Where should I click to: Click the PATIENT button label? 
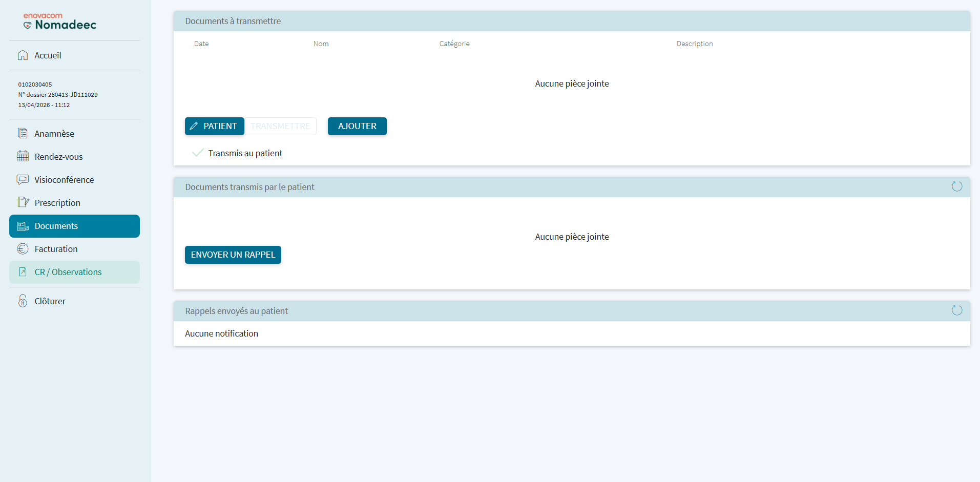[220, 126]
